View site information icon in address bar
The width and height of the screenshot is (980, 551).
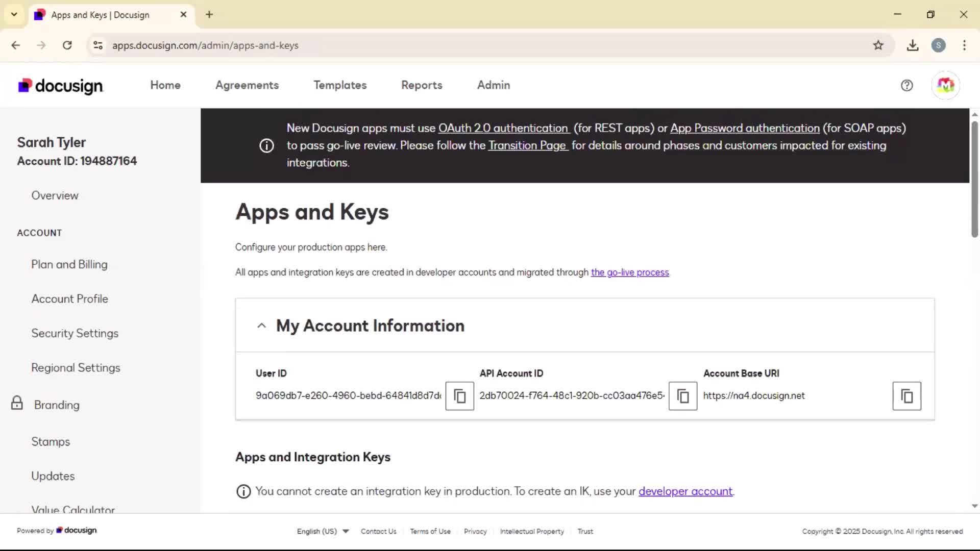98,45
